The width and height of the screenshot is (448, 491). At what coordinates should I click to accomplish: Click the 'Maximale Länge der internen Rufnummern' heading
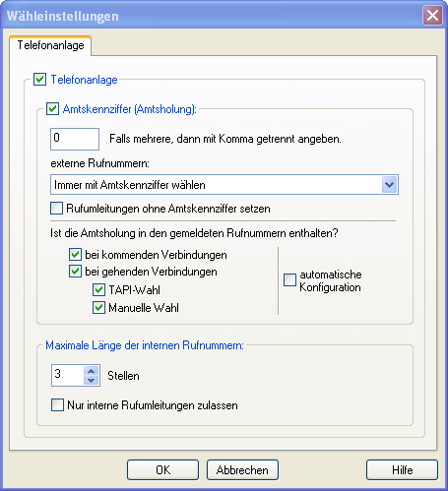pos(145,345)
